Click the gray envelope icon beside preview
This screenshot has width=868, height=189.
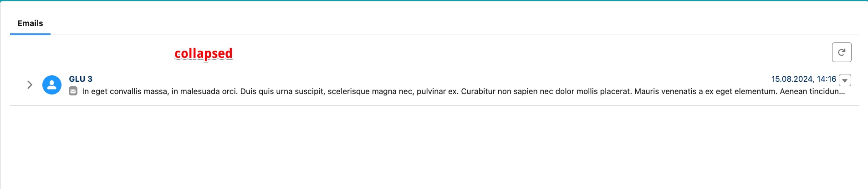(x=73, y=91)
